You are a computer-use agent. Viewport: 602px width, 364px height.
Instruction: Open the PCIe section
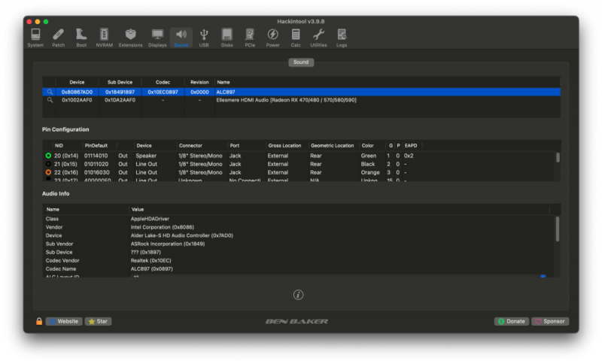coord(250,37)
